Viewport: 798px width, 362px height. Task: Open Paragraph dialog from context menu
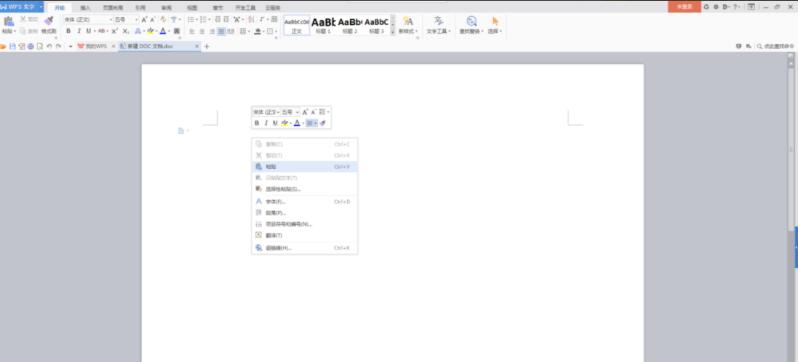pos(304,213)
